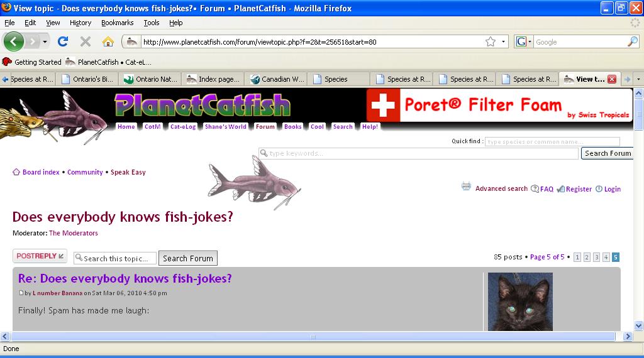Screen dimensions: 644x358
Task: Open the list all tabs dropdown
Action: tap(638, 79)
